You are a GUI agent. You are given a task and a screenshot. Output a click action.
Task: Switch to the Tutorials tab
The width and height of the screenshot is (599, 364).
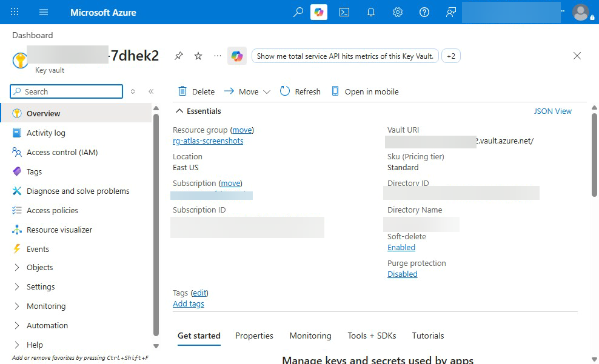(428, 336)
